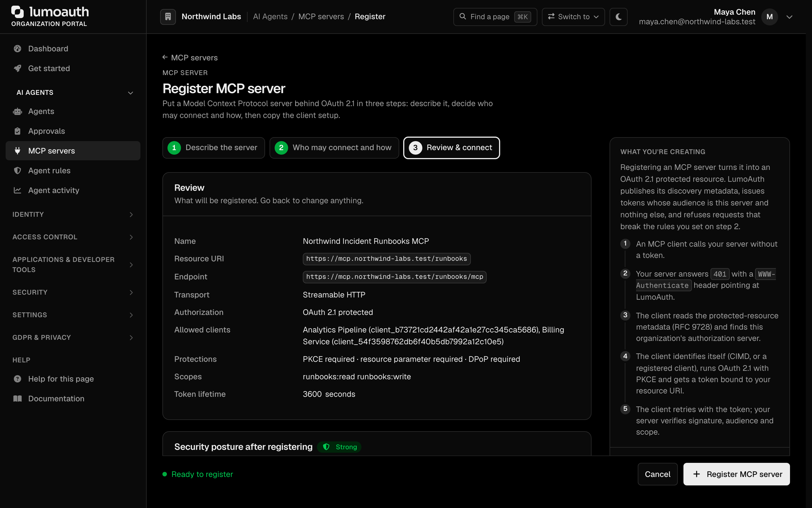The height and width of the screenshot is (508, 812).
Task: Click the Northwind Labs organization name
Action: 211,16
